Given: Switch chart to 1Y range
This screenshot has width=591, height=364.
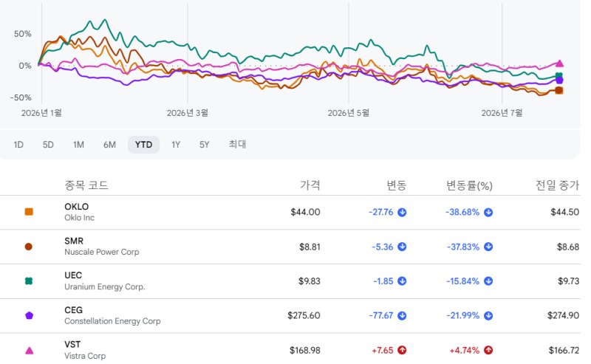Looking at the screenshot, I should coord(176,145).
